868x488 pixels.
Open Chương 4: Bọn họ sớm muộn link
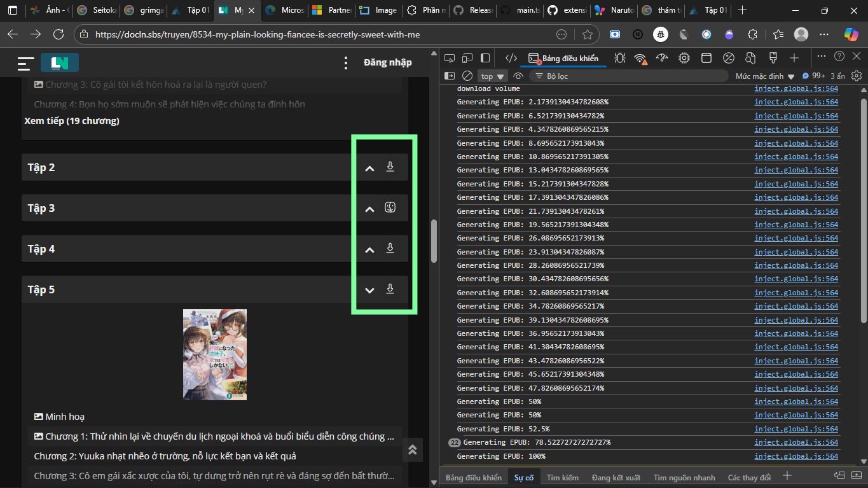(x=169, y=104)
